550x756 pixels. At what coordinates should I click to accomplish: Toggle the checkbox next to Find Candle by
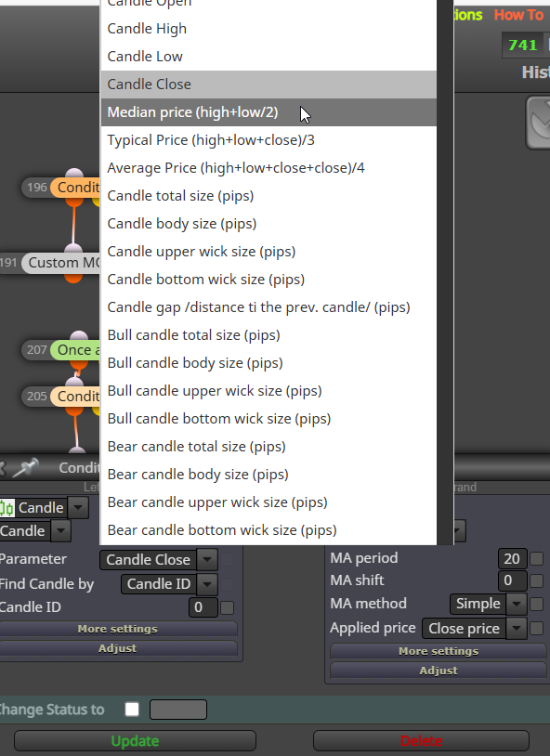point(228,584)
